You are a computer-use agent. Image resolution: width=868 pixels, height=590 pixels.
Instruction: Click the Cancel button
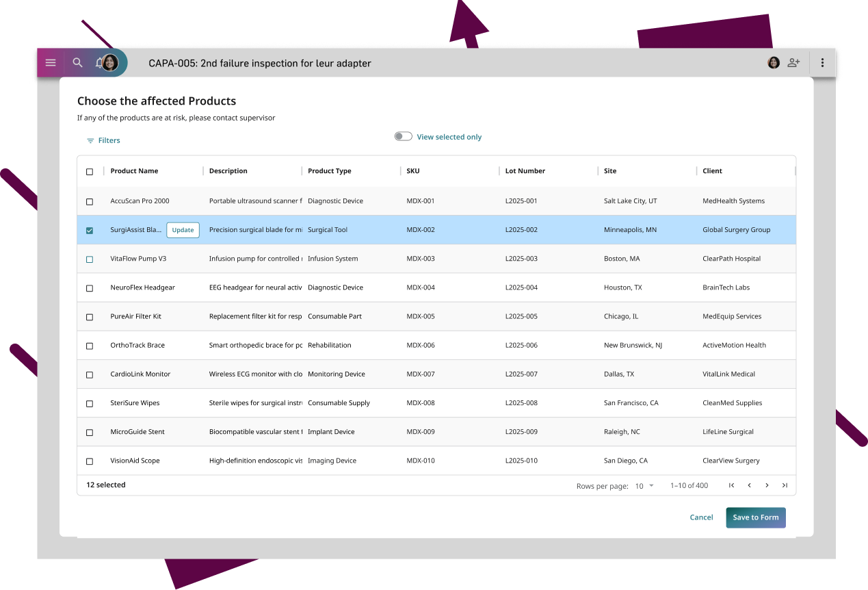point(701,517)
